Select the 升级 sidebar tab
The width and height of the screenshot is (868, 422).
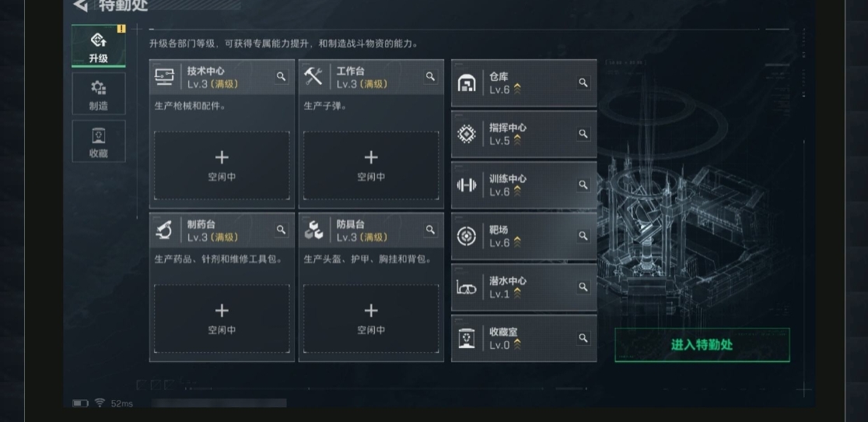pos(99,47)
